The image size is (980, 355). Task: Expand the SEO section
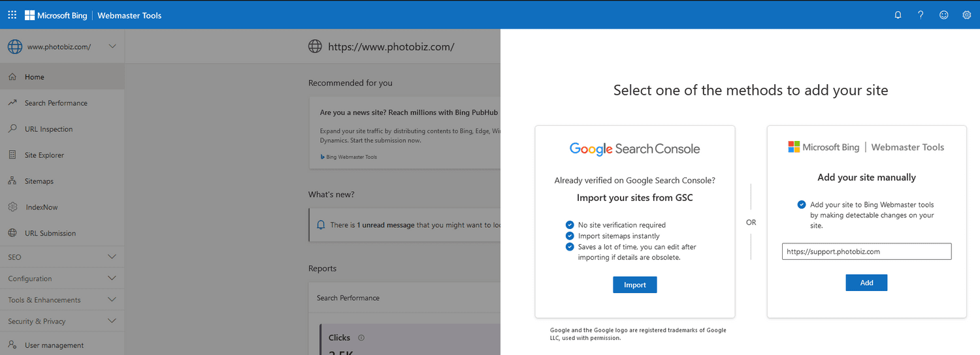(112, 257)
